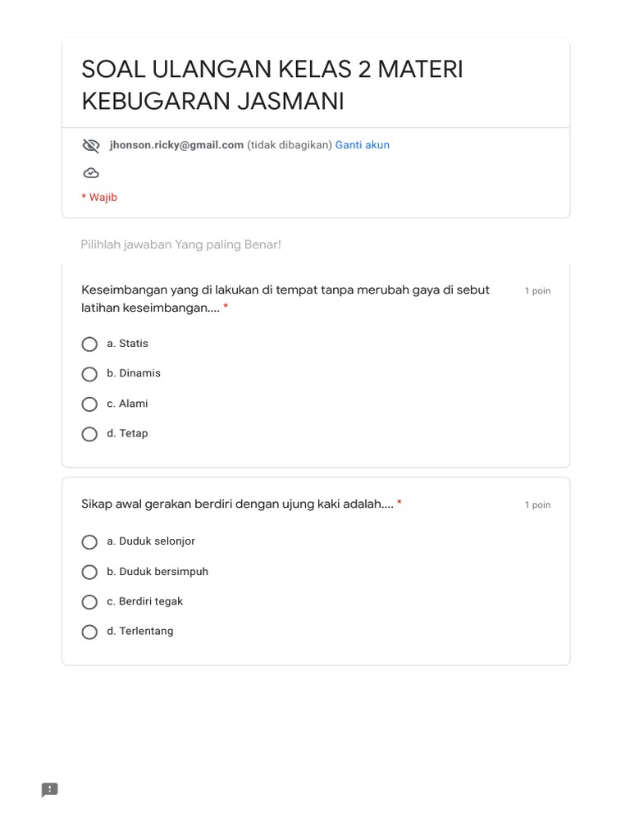630x840 pixels.
Task: Select answer a. Statis
Action: [89, 344]
